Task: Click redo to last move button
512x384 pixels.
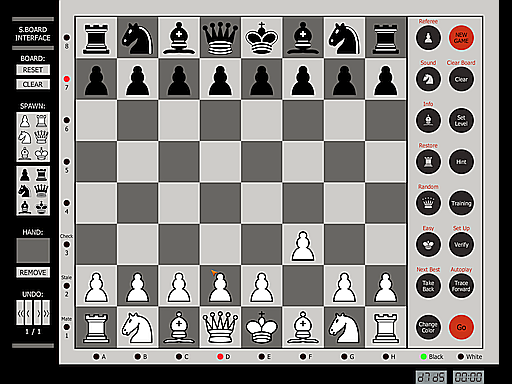Action: 46,313
